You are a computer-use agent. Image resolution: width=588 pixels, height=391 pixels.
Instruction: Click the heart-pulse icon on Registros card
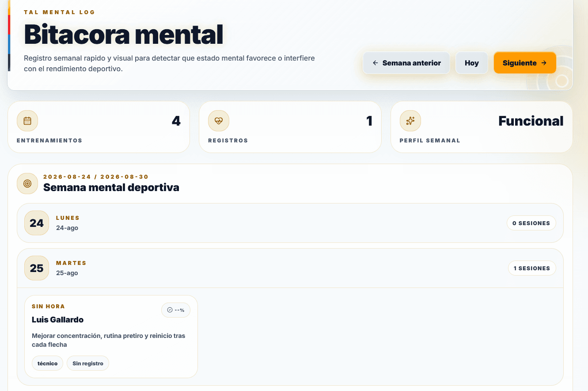pyautogui.click(x=219, y=121)
